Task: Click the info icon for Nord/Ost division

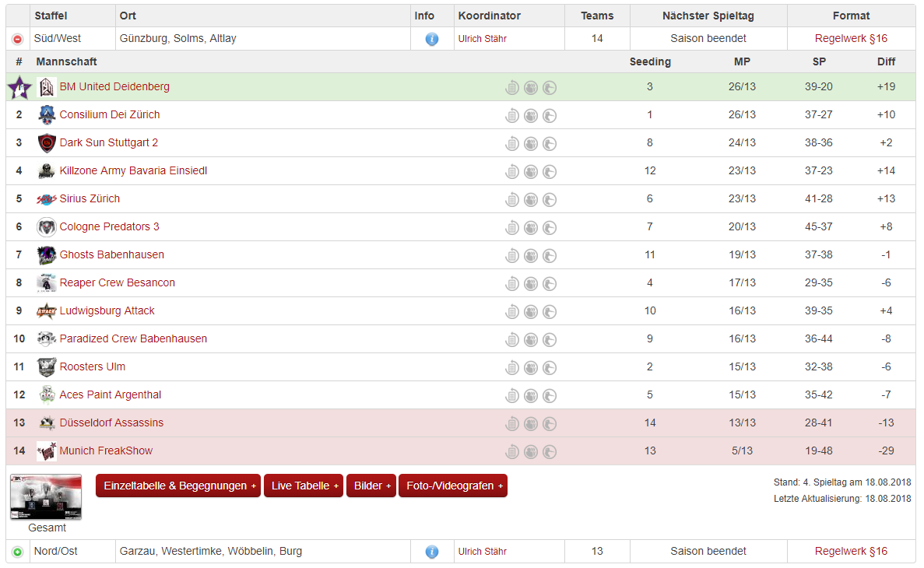Action: point(432,552)
